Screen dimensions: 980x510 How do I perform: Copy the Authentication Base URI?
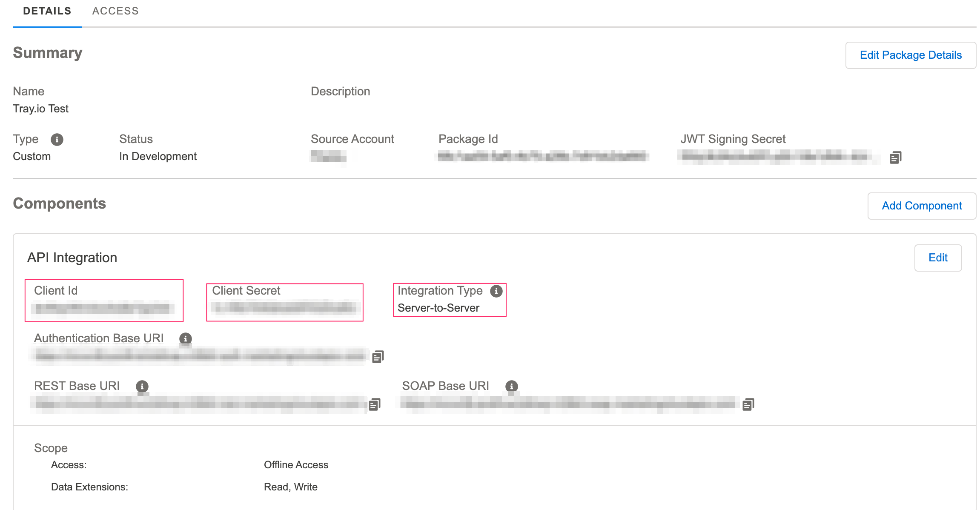(x=377, y=356)
